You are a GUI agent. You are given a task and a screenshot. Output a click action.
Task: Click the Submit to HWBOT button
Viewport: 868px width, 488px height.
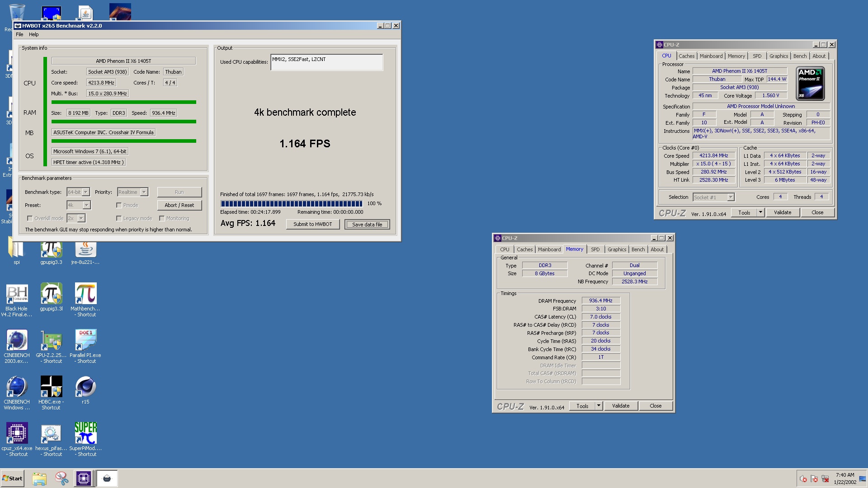tap(313, 224)
